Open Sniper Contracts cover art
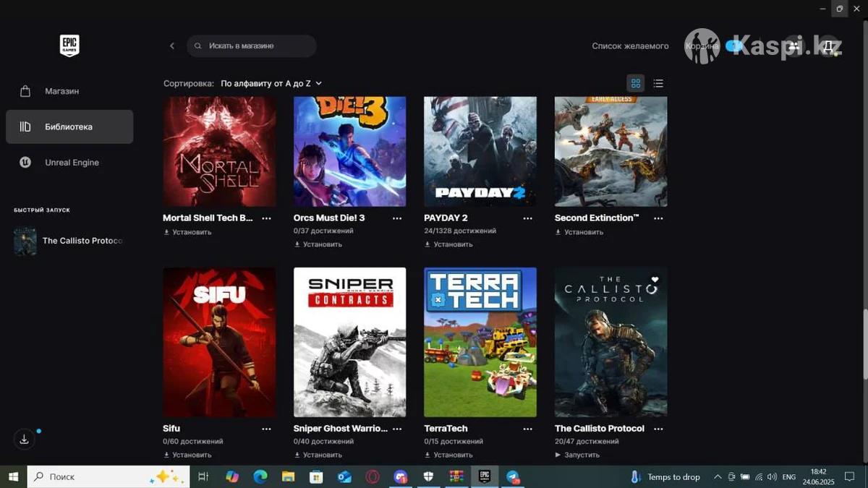Screen dimensions: 868x488 pos(350,342)
